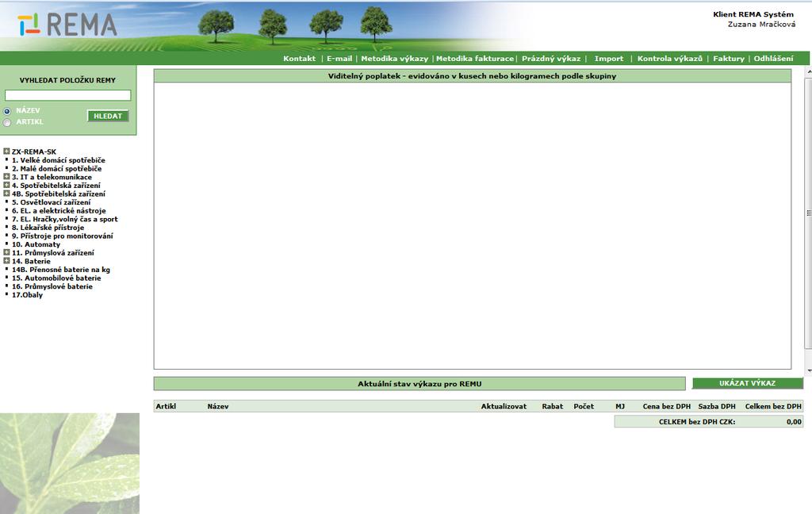Focus the search REMA item field
The image size is (812, 514).
coord(68,95)
